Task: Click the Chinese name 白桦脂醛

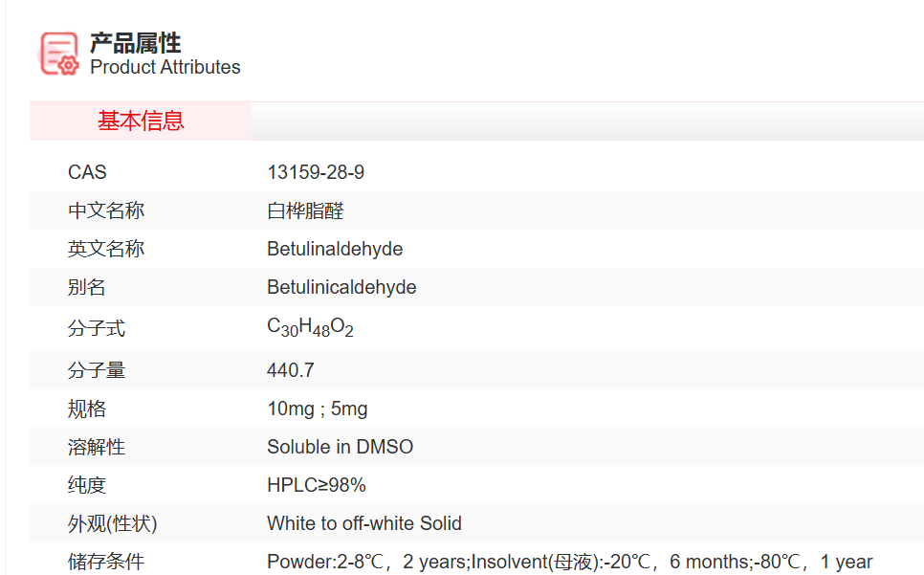Action: 305,210
